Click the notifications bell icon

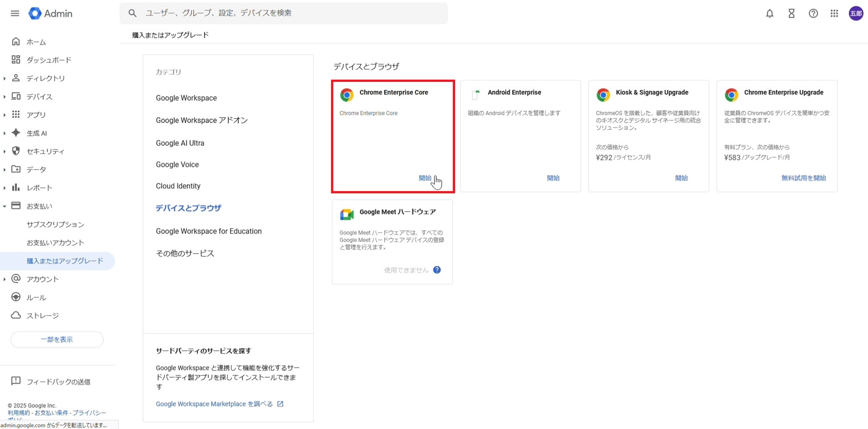(769, 14)
